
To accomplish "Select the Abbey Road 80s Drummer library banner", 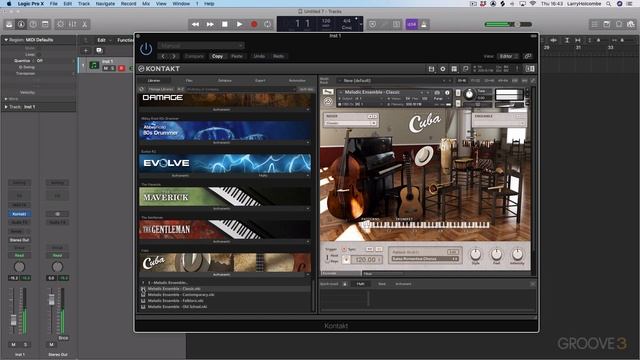I will [225, 131].
